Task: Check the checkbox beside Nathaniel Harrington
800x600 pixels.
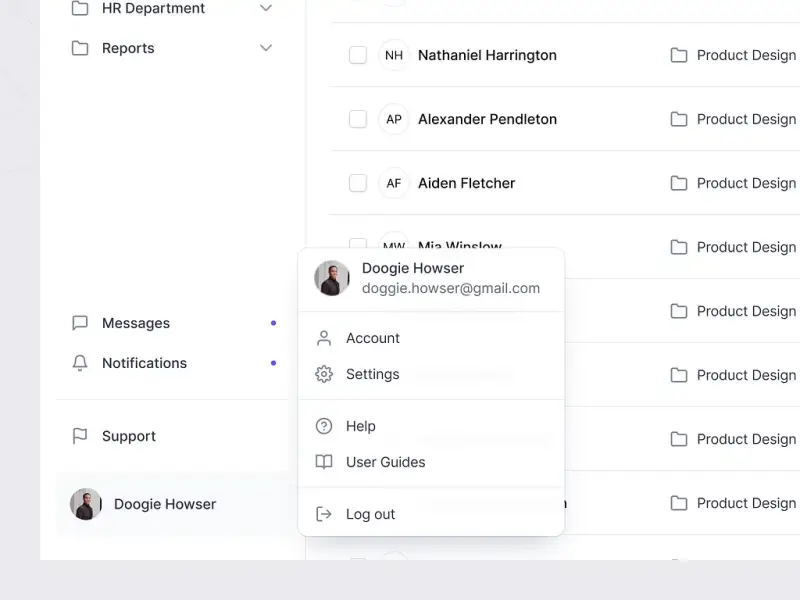Action: [357, 55]
